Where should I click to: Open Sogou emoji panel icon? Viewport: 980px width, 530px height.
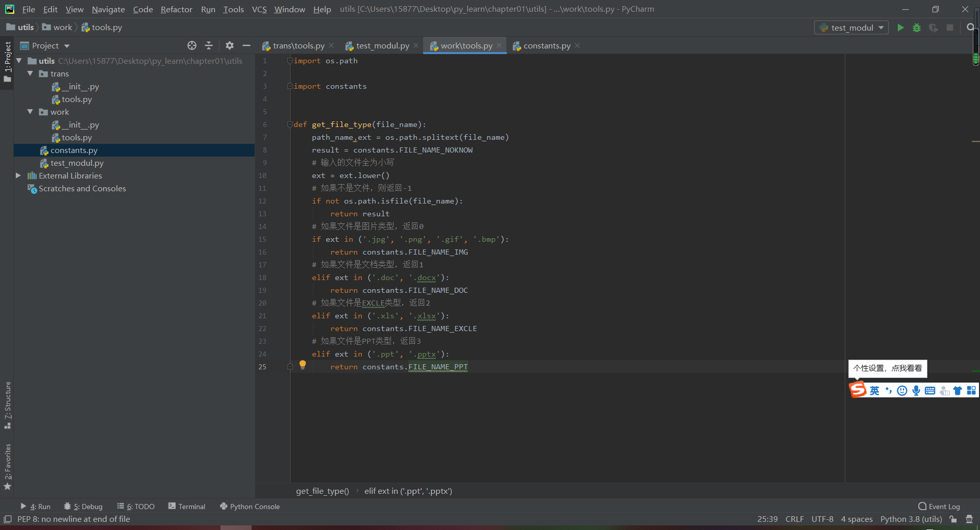click(x=902, y=391)
